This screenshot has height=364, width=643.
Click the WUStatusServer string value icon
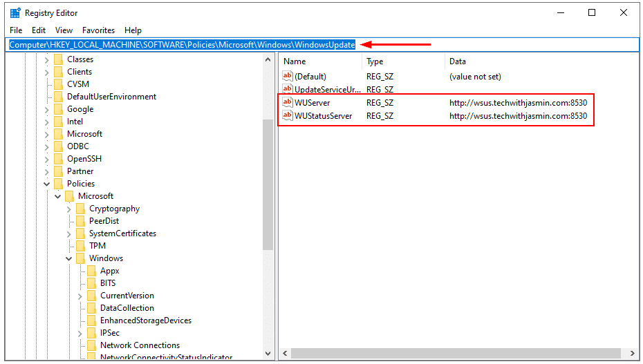click(x=288, y=115)
